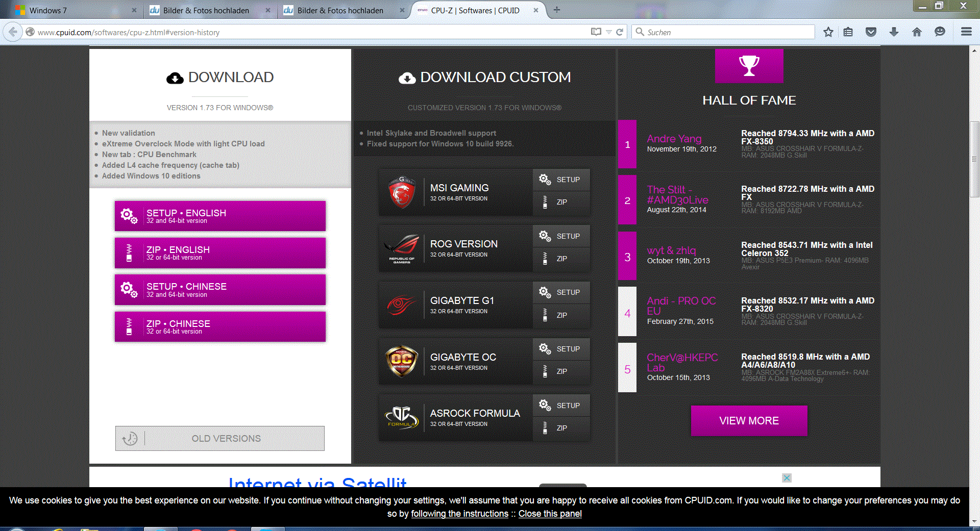Click the MSI GAMING dragon logo

tap(401, 192)
